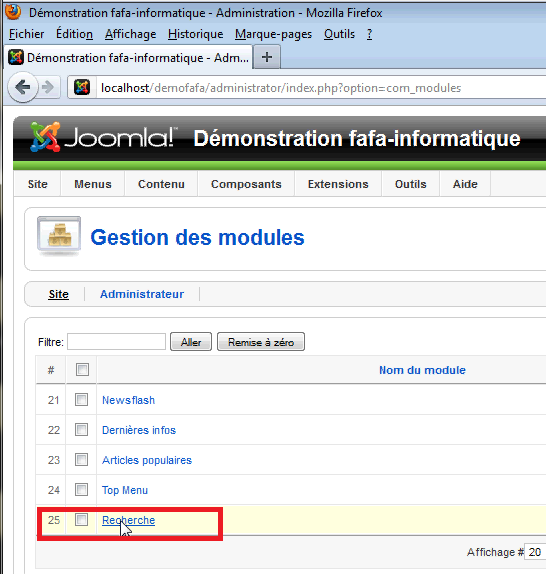Click row number 21
546x574 pixels.
(53, 400)
